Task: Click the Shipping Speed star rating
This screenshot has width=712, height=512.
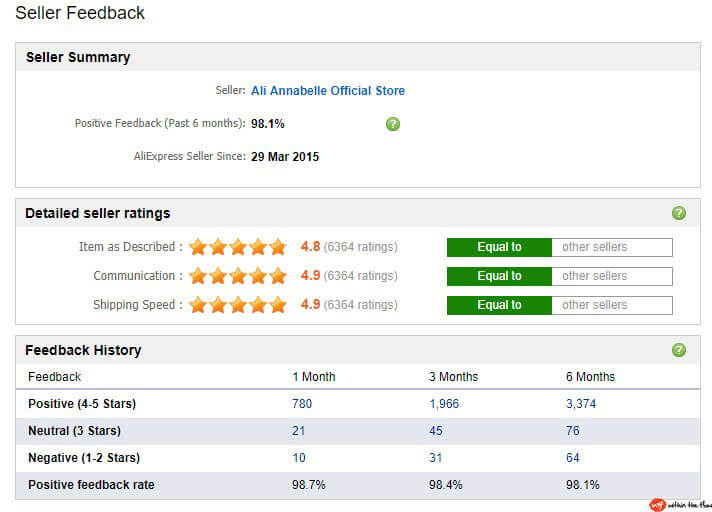Action: (238, 305)
